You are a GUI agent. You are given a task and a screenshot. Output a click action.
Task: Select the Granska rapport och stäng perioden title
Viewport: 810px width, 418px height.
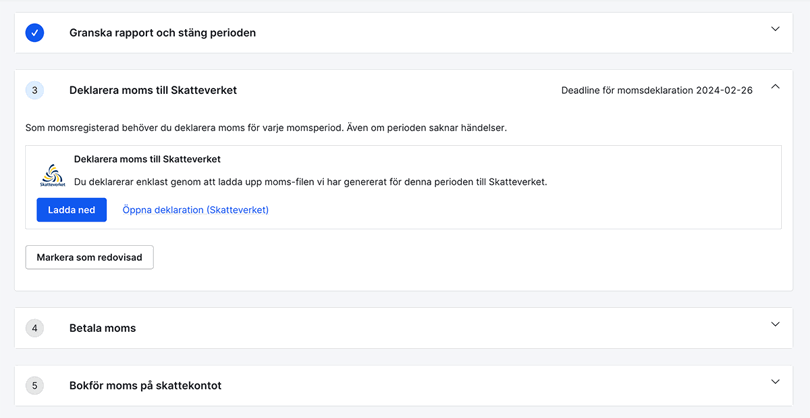162,33
